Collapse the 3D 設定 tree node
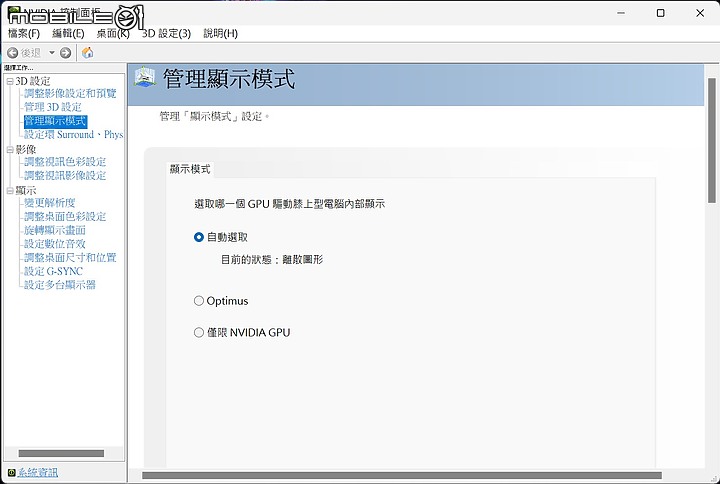The height and width of the screenshot is (484, 720). point(10,81)
